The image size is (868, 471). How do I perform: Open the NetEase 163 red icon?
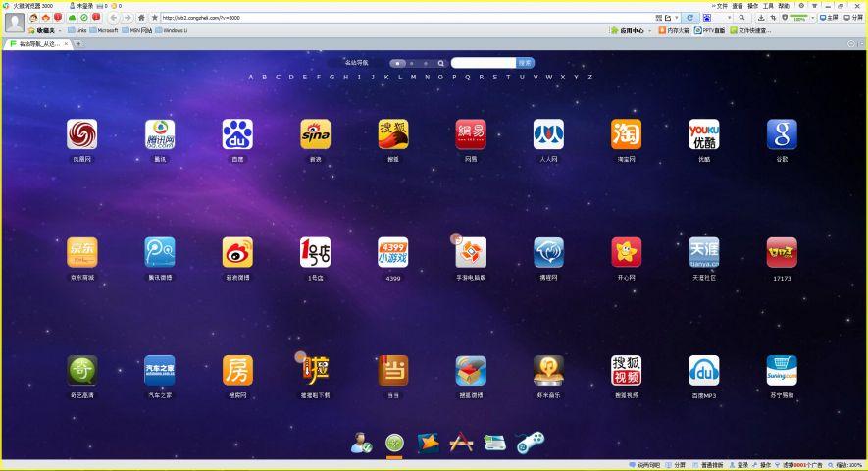[471, 134]
